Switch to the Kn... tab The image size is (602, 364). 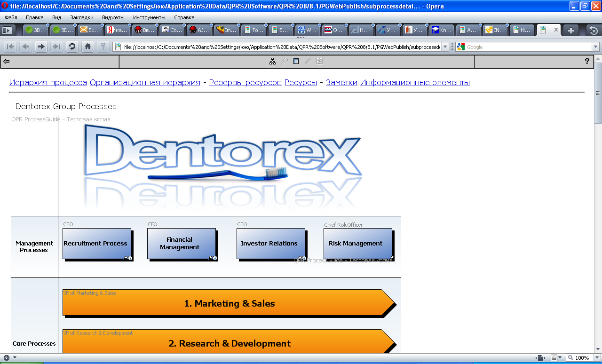point(442,30)
